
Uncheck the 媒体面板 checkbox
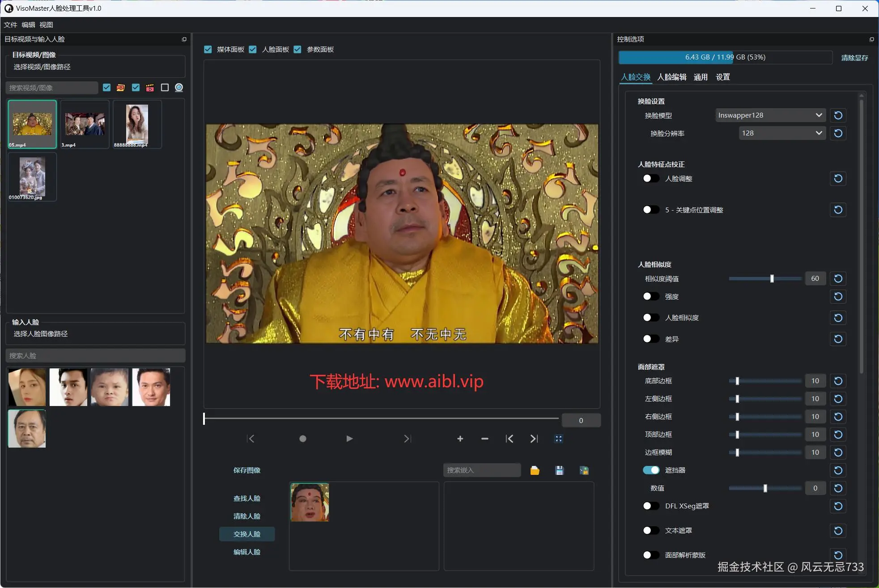tap(208, 49)
